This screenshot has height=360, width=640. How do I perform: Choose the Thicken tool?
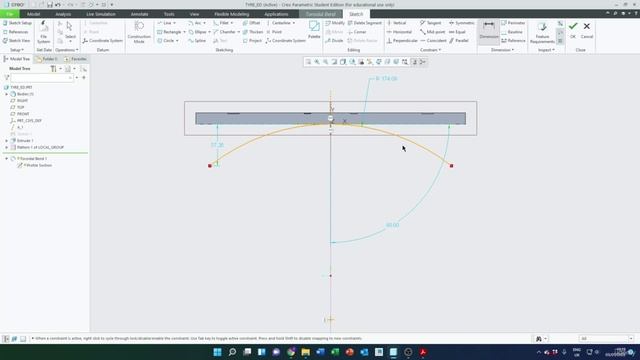[253, 32]
